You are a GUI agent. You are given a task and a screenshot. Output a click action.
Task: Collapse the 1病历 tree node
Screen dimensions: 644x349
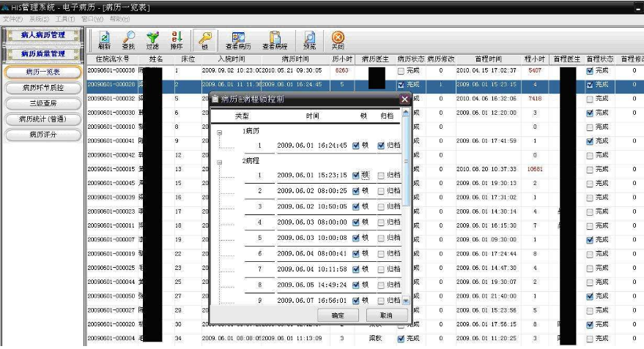[219, 132]
